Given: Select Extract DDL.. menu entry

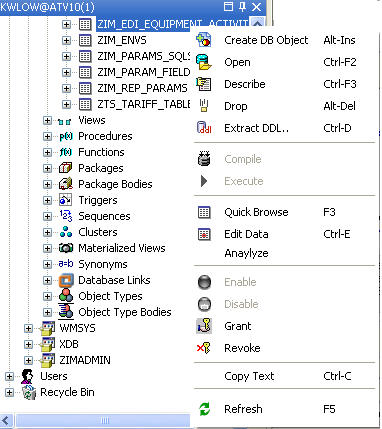Looking at the screenshot, I should point(286,128).
